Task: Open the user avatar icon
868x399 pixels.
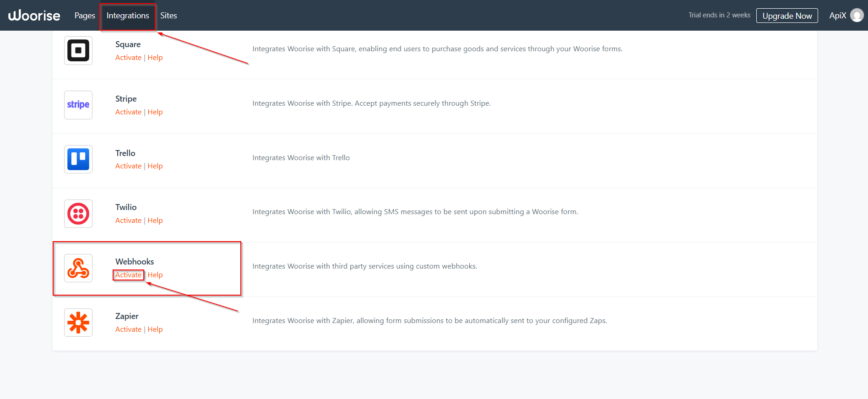Action: pos(857,16)
